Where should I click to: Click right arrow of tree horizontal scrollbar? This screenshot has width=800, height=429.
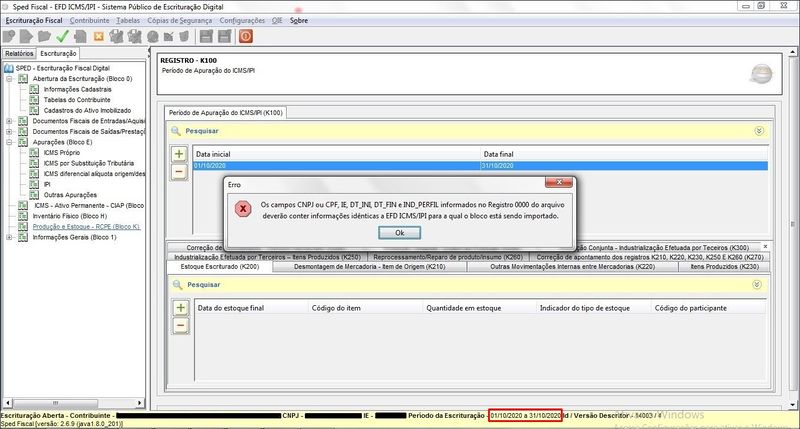coord(140,403)
